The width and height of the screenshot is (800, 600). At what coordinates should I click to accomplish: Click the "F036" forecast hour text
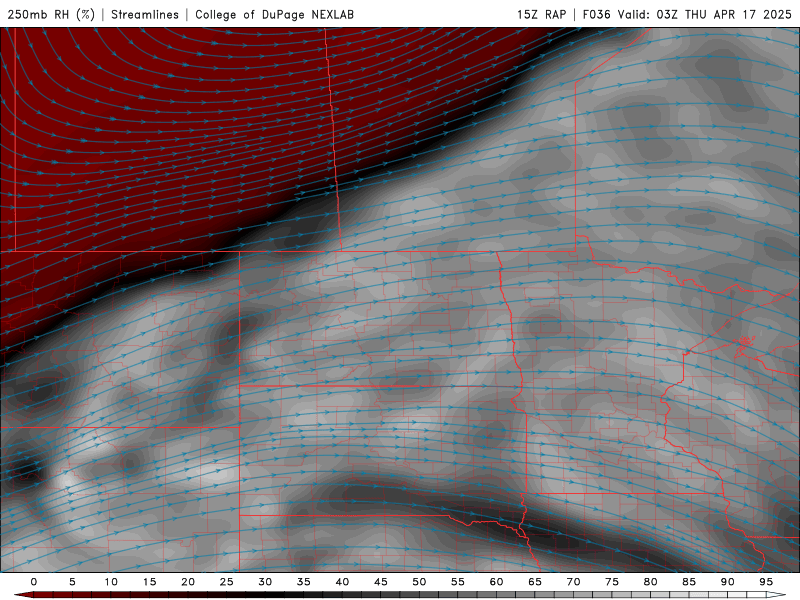596,14
